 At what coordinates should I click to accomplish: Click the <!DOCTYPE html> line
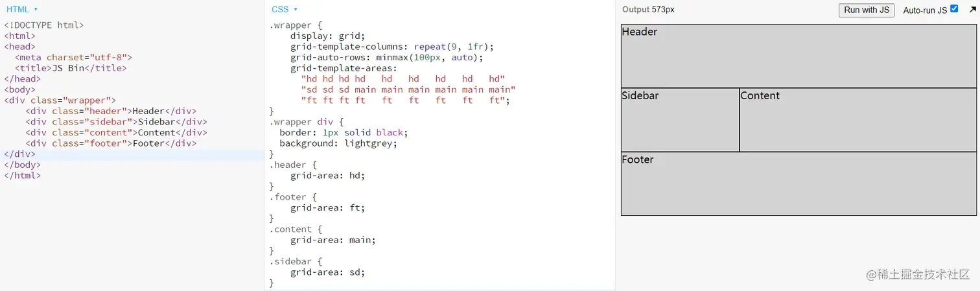click(44, 25)
